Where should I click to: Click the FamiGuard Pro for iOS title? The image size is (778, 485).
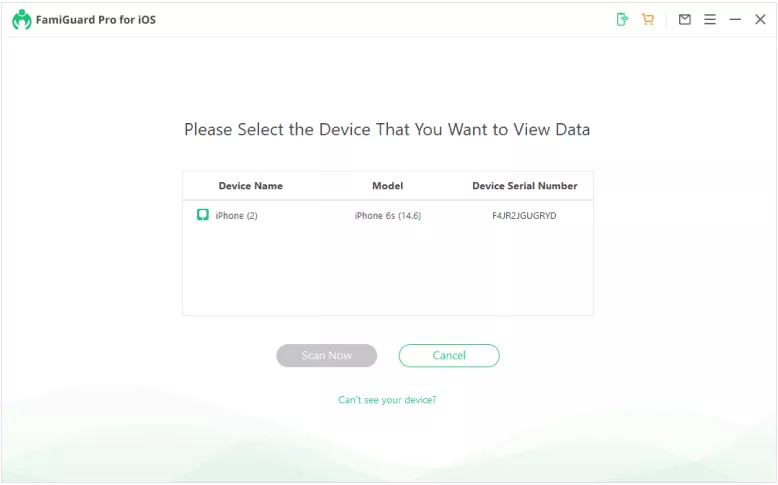click(98, 20)
